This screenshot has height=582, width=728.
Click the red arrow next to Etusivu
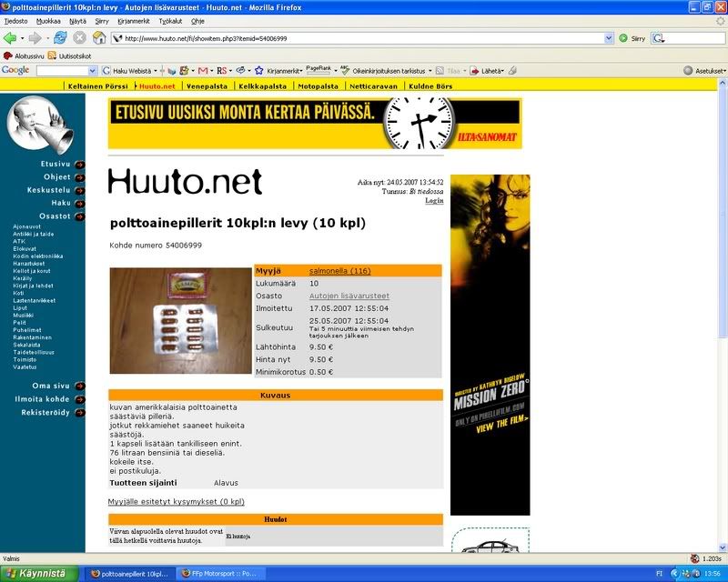(x=80, y=165)
